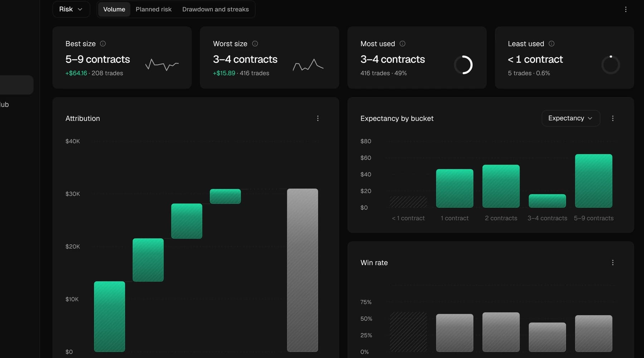This screenshot has width=644, height=358.
Task: Click the '+$15.89' Worst size figure
Action: pyautogui.click(x=224, y=73)
